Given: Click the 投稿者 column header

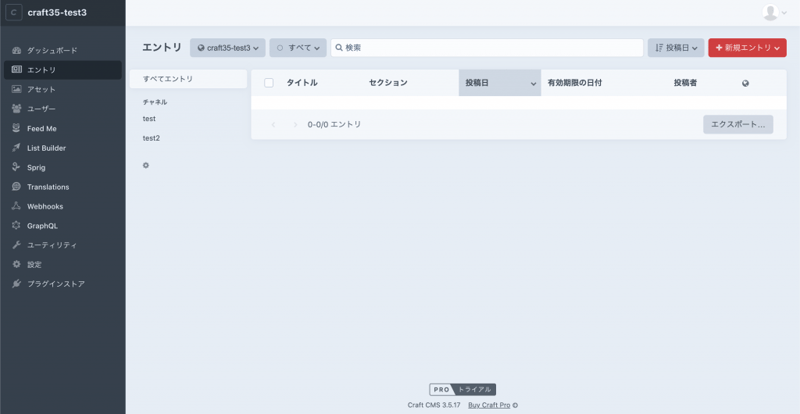Looking at the screenshot, I should tap(685, 83).
